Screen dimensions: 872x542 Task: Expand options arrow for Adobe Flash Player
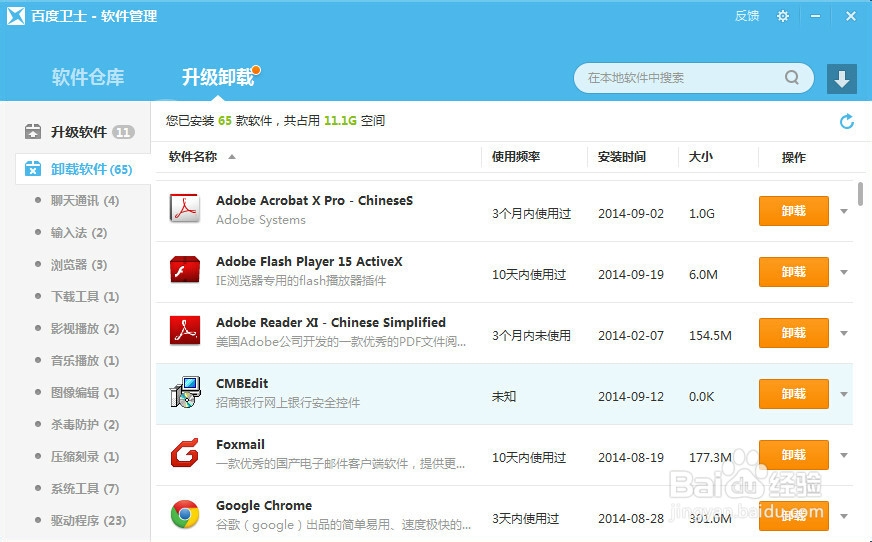(x=844, y=272)
